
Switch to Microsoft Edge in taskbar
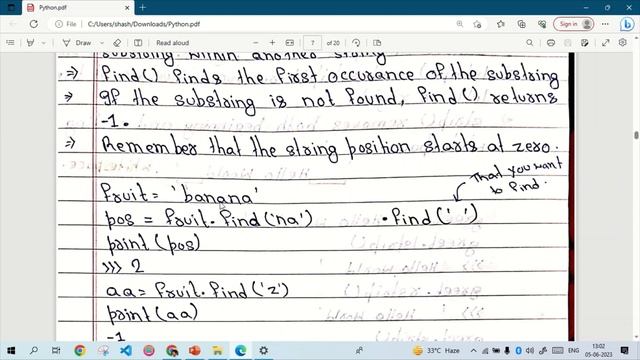[240, 350]
